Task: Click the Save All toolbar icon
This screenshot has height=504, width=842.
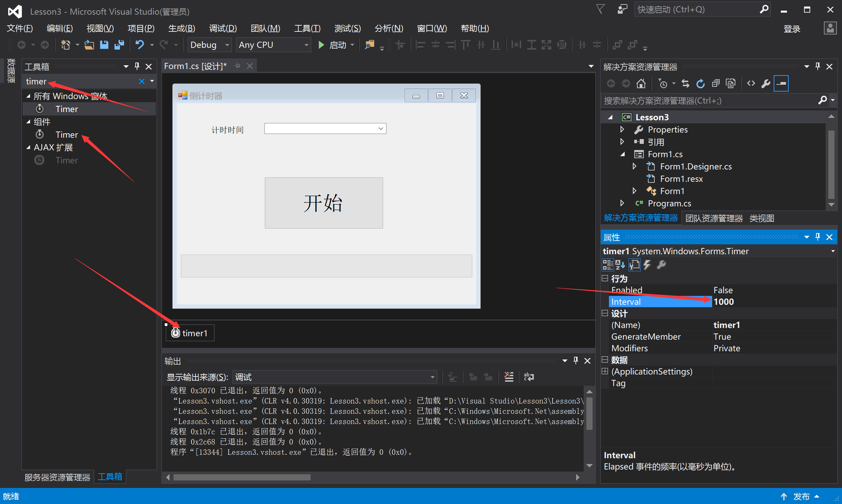Action: coord(119,45)
